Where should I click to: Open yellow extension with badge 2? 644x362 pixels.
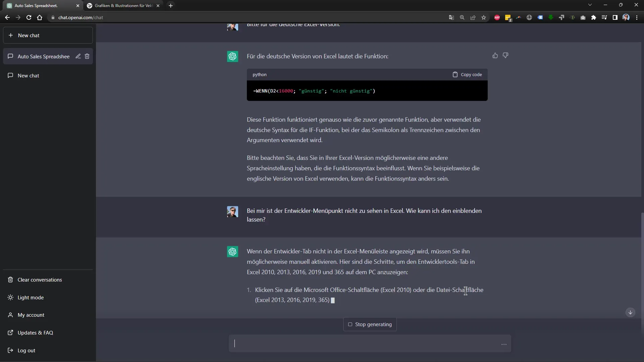point(508,17)
